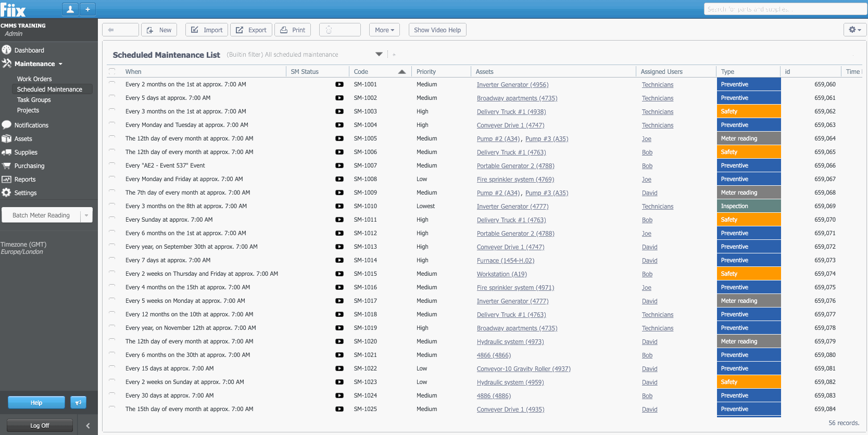Open the Batch Meter Reading dropdown arrow
The width and height of the screenshot is (868, 435).
[x=86, y=215]
